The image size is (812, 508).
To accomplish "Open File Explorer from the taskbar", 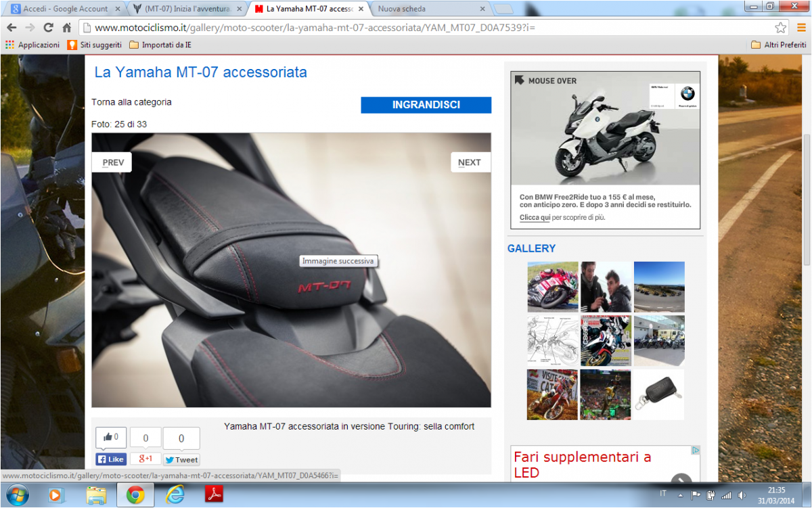I will 95,495.
